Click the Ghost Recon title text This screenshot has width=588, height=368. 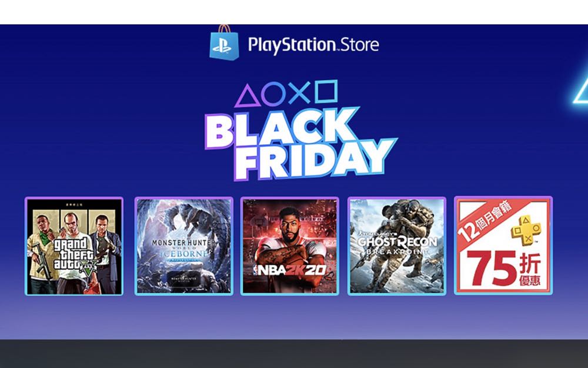(397, 241)
